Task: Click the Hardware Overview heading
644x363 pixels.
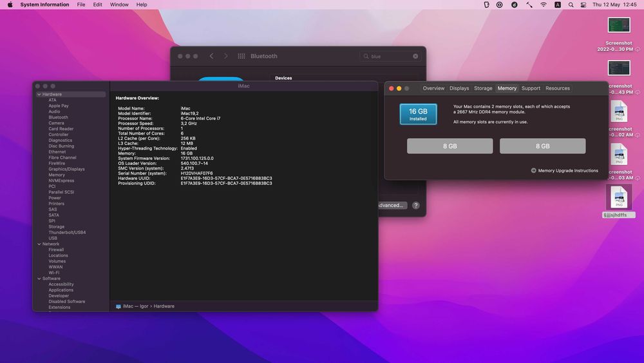Action: [x=137, y=98]
